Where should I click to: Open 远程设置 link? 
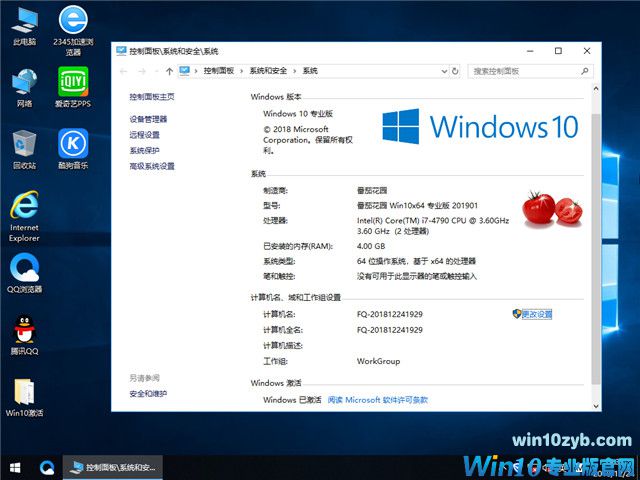144,135
